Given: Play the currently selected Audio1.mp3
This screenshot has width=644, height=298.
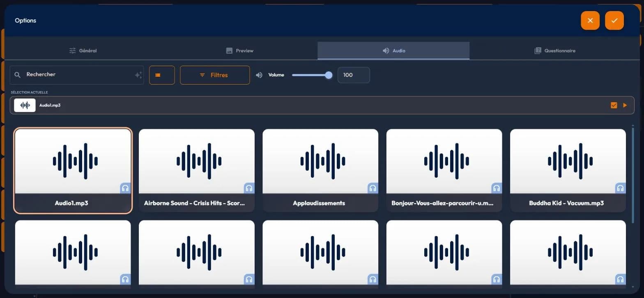Looking at the screenshot, I should (x=625, y=105).
